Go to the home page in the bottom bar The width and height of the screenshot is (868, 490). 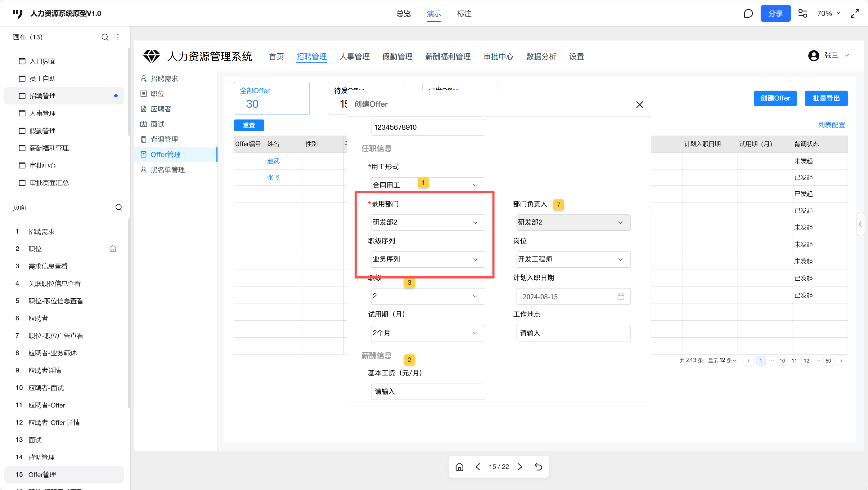[x=459, y=466]
